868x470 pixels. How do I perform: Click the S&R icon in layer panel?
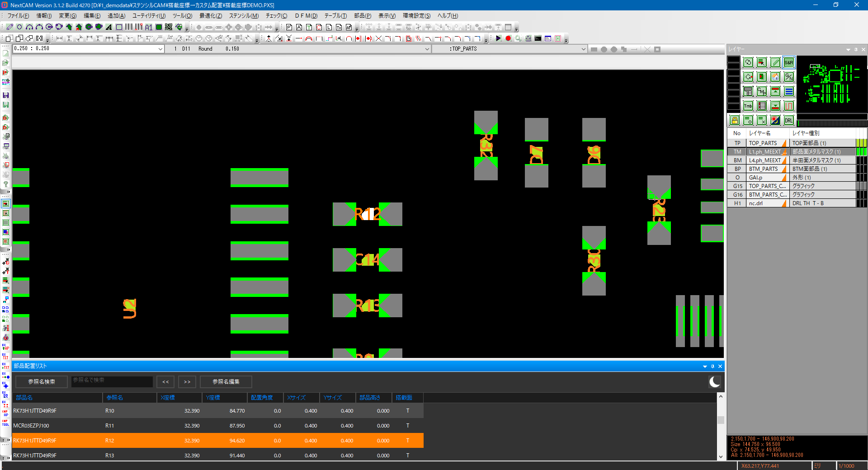pyautogui.click(x=788, y=62)
